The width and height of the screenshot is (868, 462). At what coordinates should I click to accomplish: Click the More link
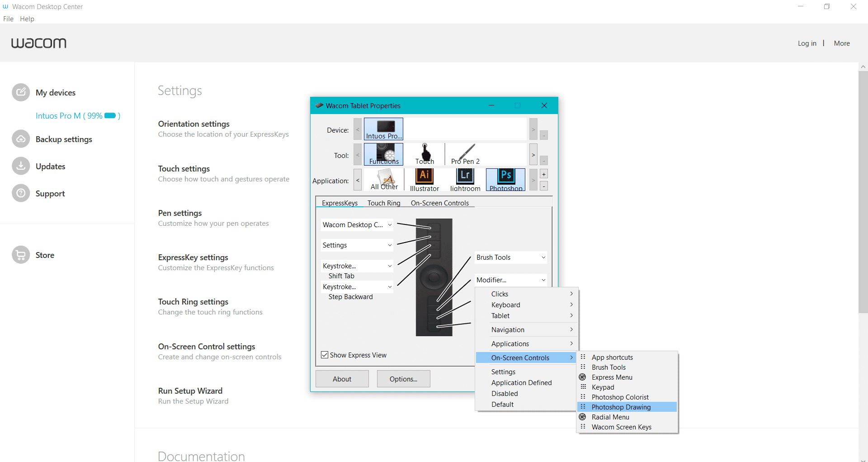842,43
